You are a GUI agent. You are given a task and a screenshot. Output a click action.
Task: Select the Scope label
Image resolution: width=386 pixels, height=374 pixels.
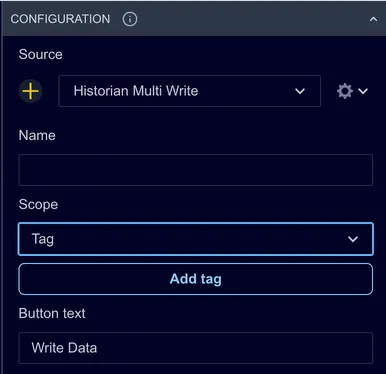click(38, 204)
